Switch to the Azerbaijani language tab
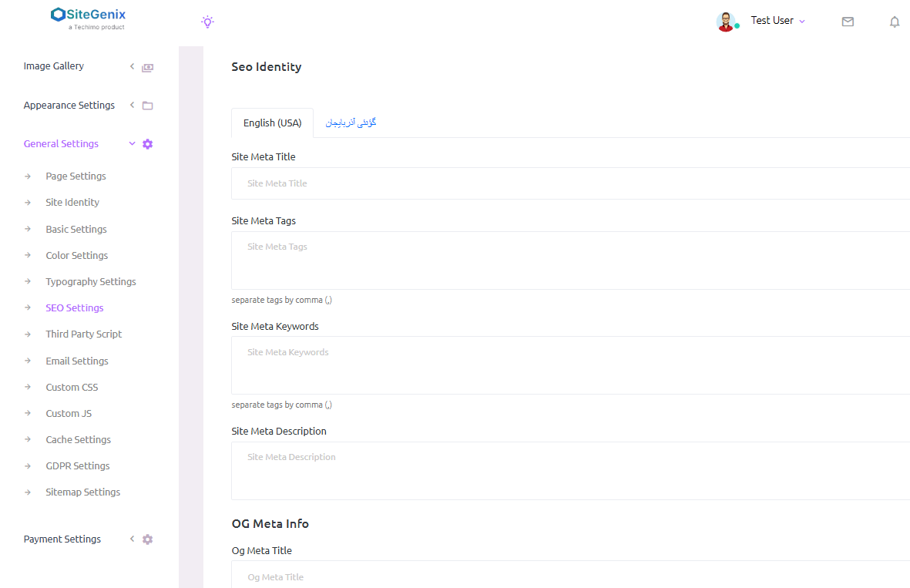Screen dimensions: 910x588 point(351,123)
